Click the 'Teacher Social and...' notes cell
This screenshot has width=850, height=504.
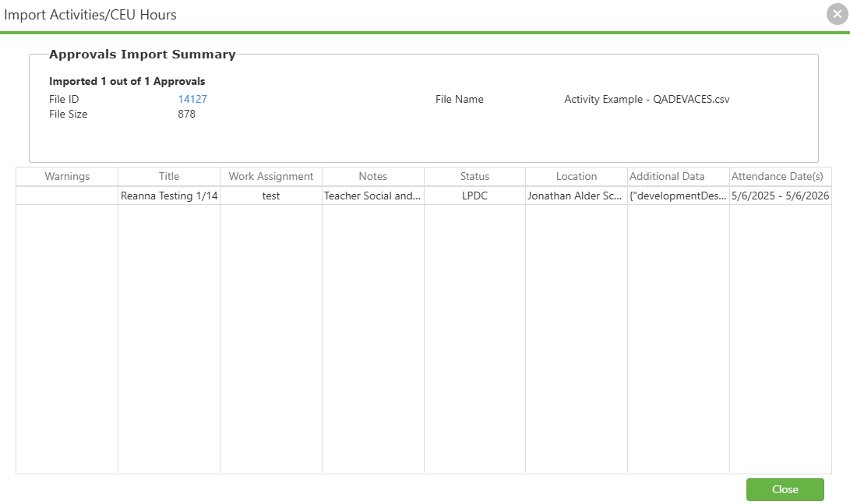pos(373,196)
